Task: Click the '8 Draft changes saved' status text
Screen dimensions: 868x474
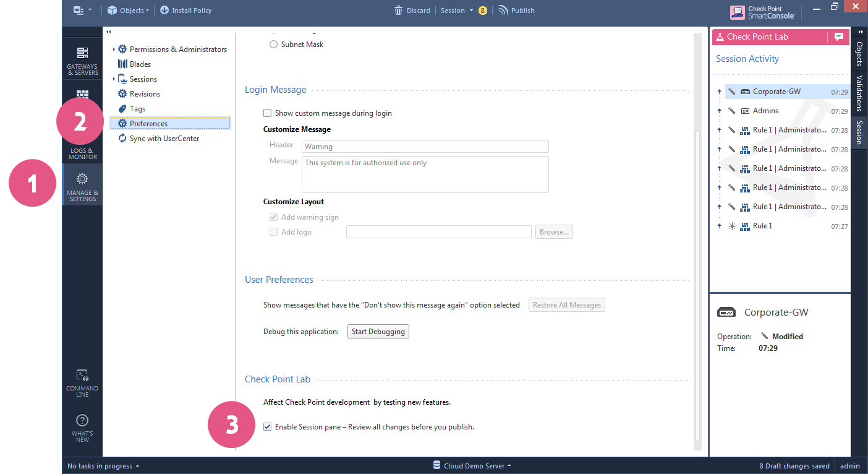Action: pyautogui.click(x=794, y=466)
